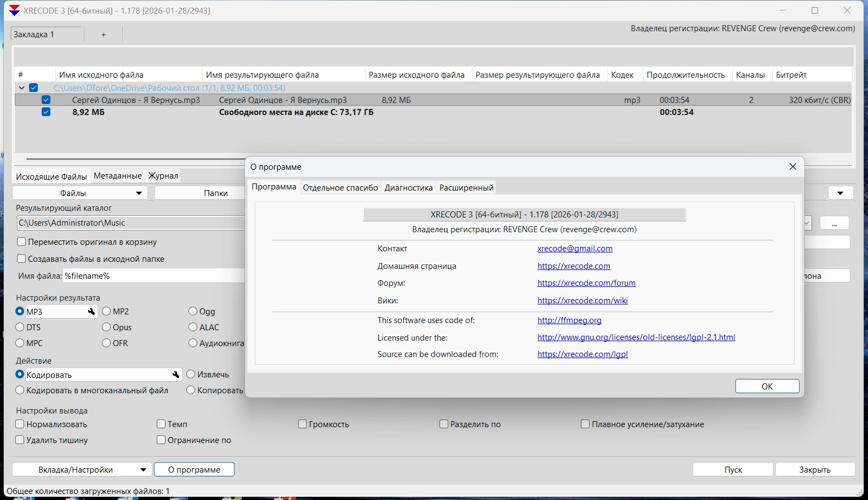Screen dimensions: 868x500
Task: Open the gnu.org LGPL-2.1 license link
Action: click(636, 337)
